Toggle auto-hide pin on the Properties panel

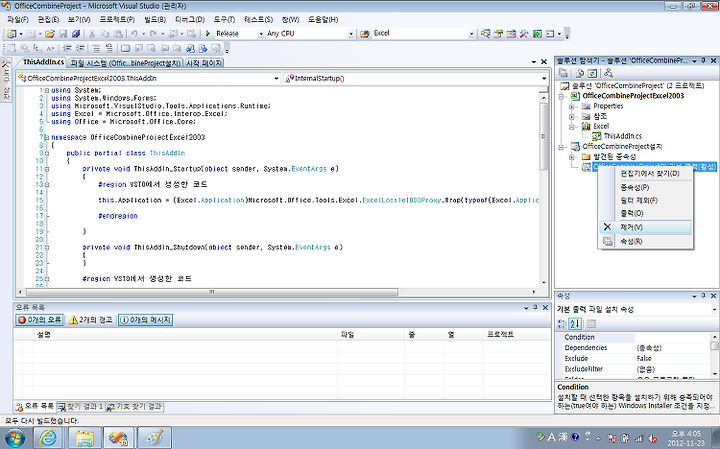click(x=703, y=296)
